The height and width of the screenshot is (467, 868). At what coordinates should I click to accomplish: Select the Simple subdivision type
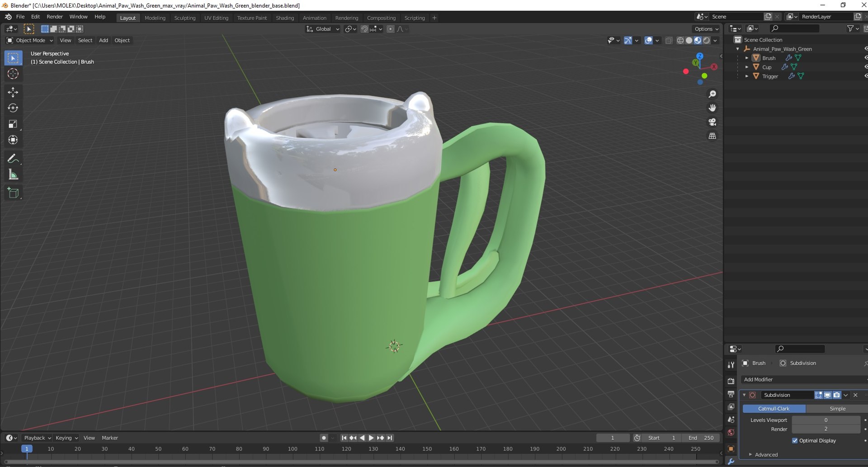point(837,409)
